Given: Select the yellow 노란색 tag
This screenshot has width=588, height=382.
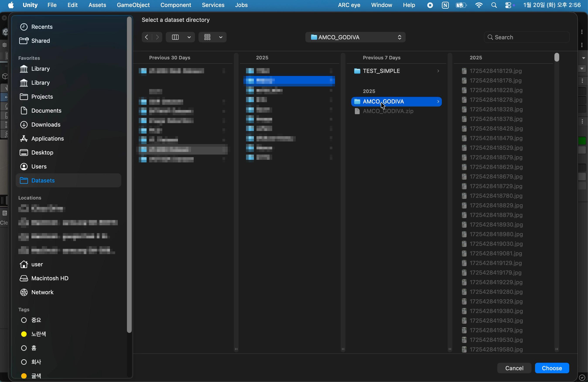Looking at the screenshot, I should (x=38, y=334).
